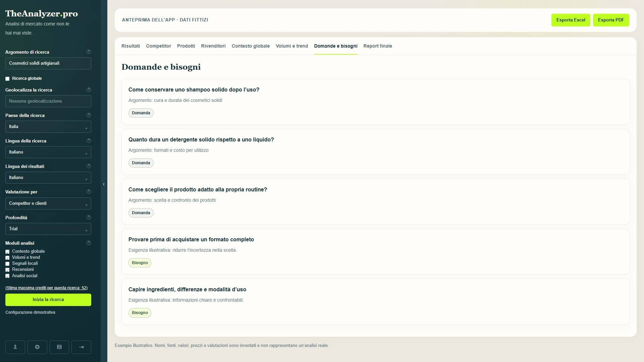The height and width of the screenshot is (362, 644).
Task: Uncheck the Recensioni module
Action: (x=7, y=270)
